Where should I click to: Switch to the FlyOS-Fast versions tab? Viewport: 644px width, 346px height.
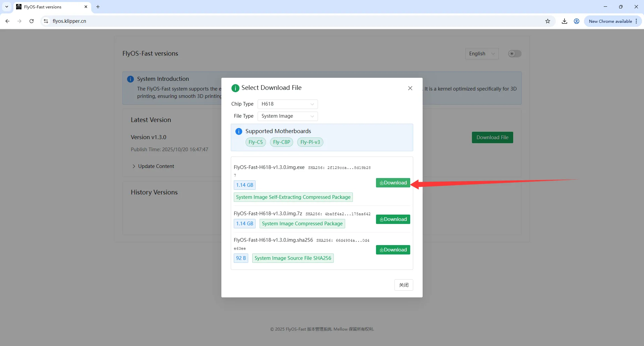click(50, 7)
